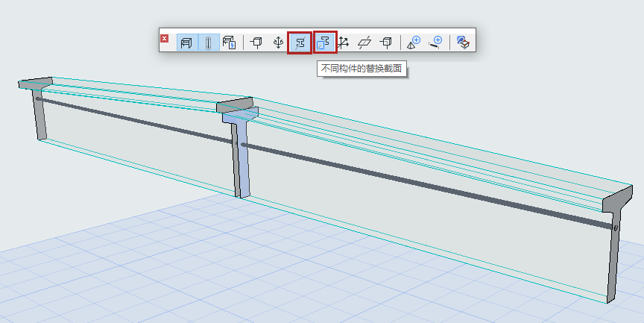Click the anchor-shaped vertical arrows icon
The image size is (644, 323).
[278, 43]
